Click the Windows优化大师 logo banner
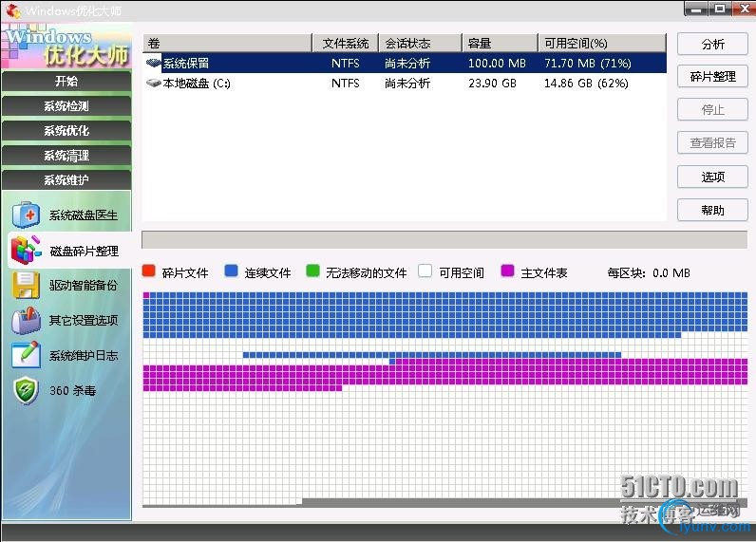 pos(66,46)
